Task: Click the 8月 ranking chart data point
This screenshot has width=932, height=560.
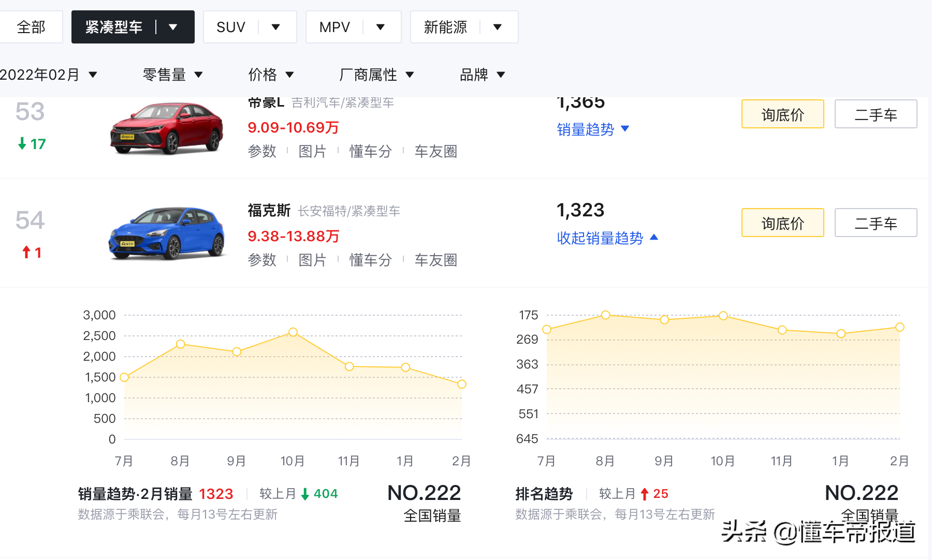Action: [x=605, y=315]
